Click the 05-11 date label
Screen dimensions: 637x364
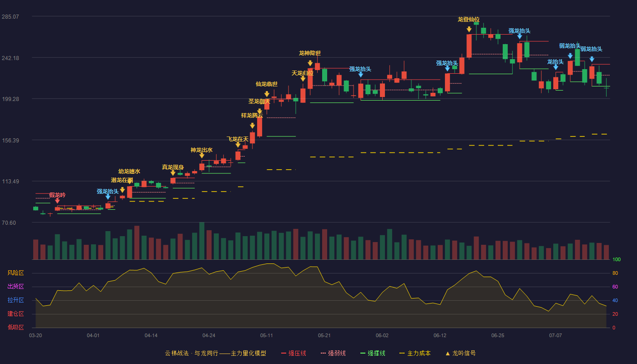[267, 335]
